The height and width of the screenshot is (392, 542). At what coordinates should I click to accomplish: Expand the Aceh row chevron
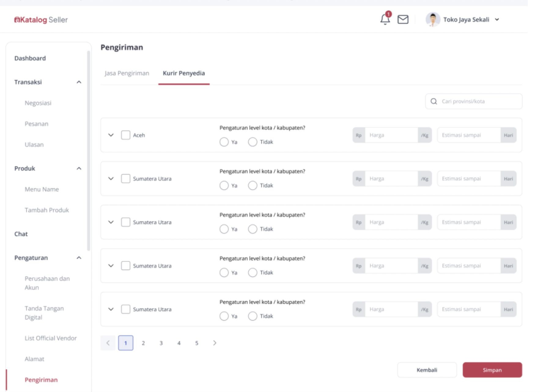[111, 135]
